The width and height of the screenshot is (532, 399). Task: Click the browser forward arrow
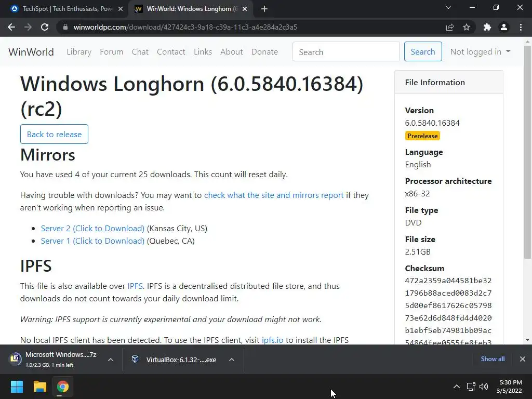click(x=28, y=27)
